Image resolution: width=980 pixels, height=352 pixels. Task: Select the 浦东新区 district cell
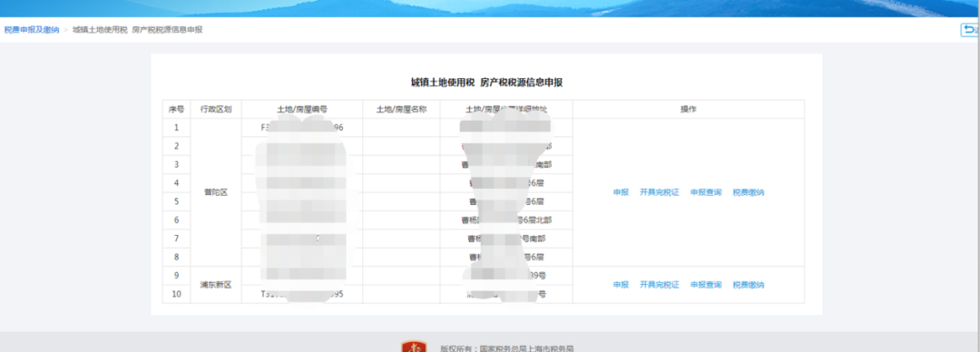pyautogui.click(x=216, y=285)
